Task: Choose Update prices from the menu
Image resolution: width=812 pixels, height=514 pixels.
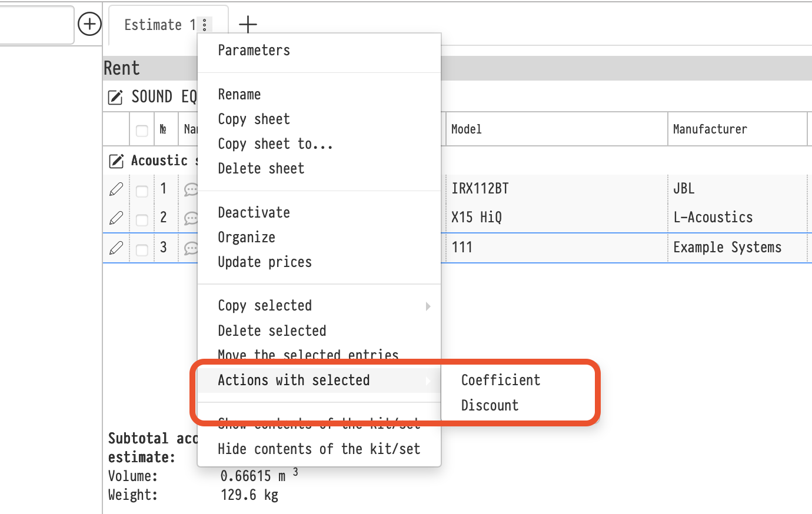Action: coord(265,262)
